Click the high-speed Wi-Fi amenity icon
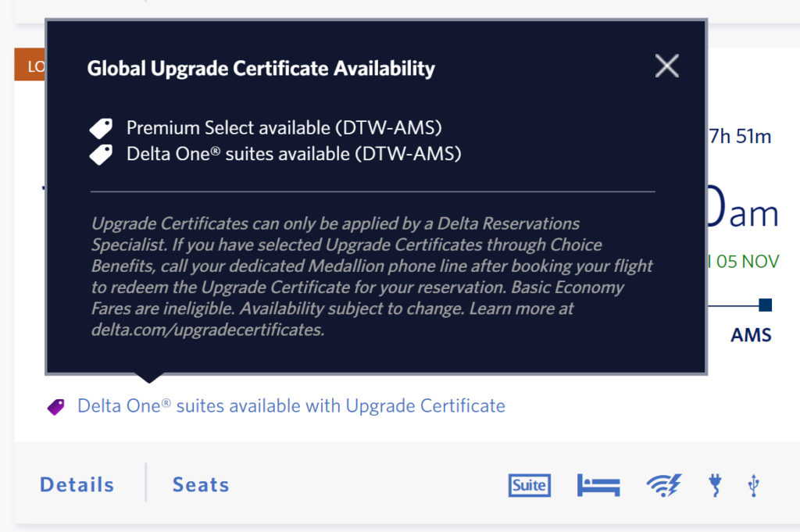 click(x=663, y=485)
